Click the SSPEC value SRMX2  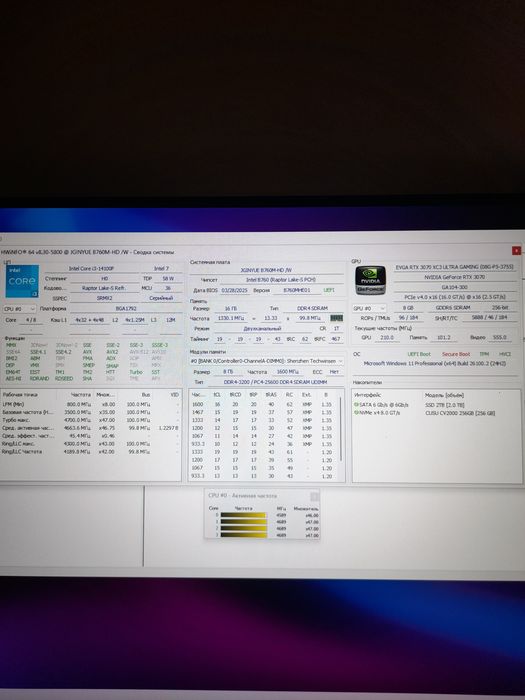104,298
